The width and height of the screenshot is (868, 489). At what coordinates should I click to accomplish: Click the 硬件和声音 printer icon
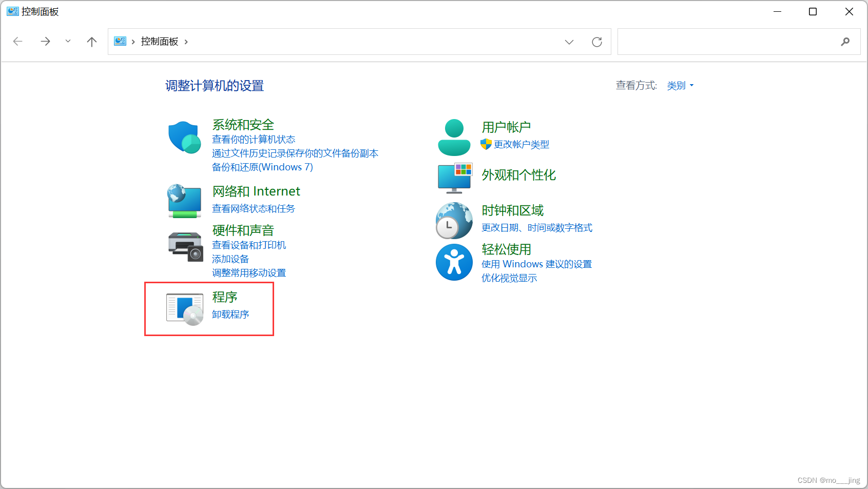(184, 246)
